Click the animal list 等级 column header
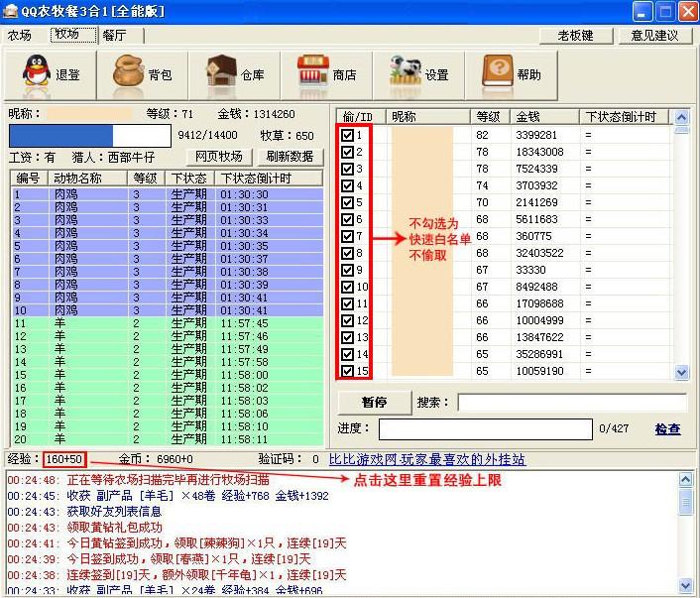The width and height of the screenshot is (700, 598). click(x=146, y=179)
